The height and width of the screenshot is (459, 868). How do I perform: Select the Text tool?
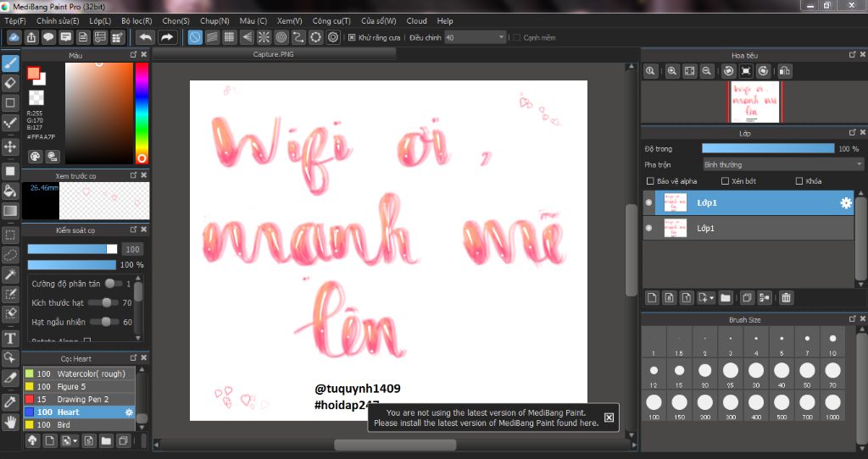10,339
